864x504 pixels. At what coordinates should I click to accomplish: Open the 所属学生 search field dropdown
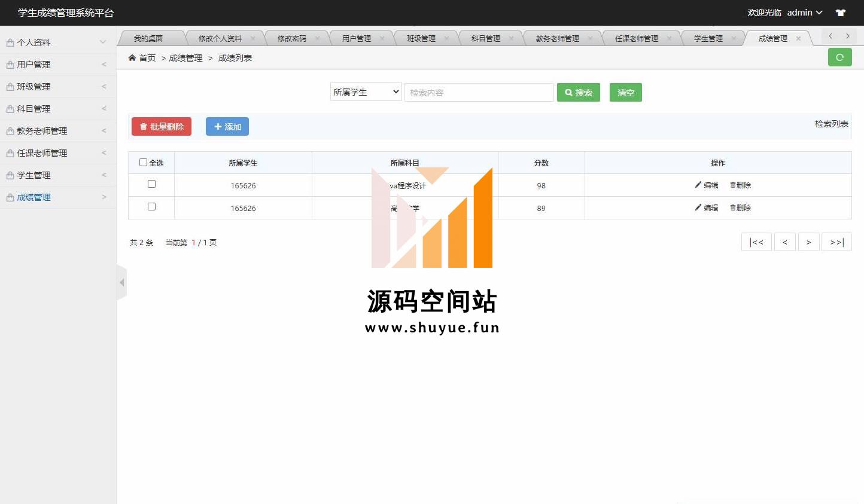tap(366, 92)
